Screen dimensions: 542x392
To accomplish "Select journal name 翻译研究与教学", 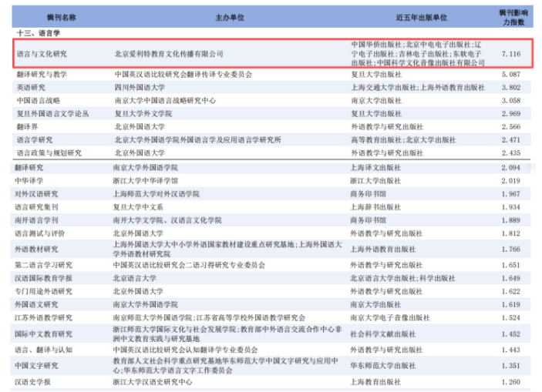I will pos(42,74).
